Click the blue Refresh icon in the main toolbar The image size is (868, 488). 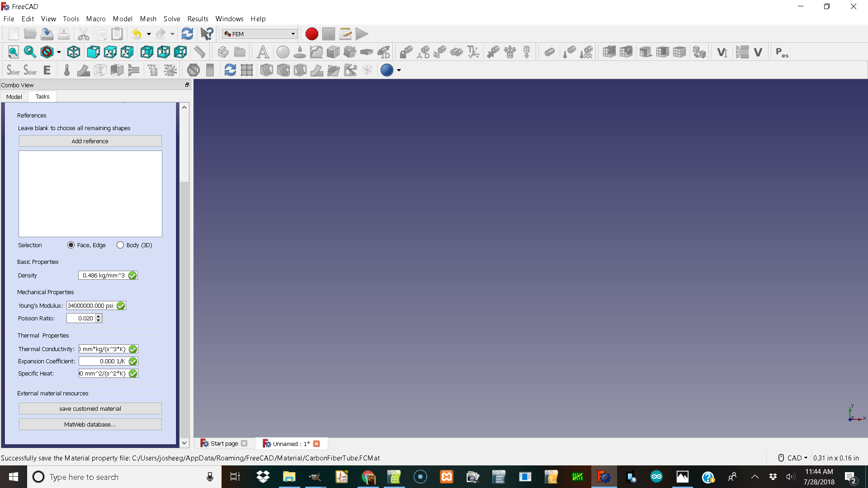click(187, 34)
